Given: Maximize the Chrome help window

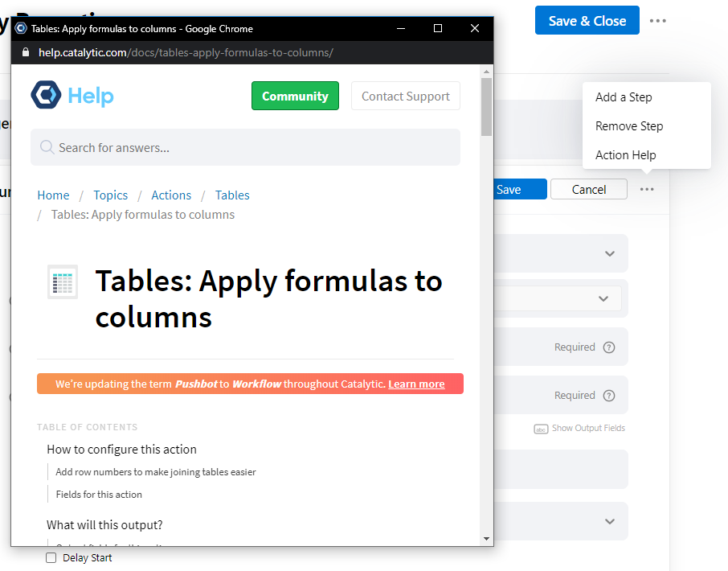Looking at the screenshot, I should [437, 28].
